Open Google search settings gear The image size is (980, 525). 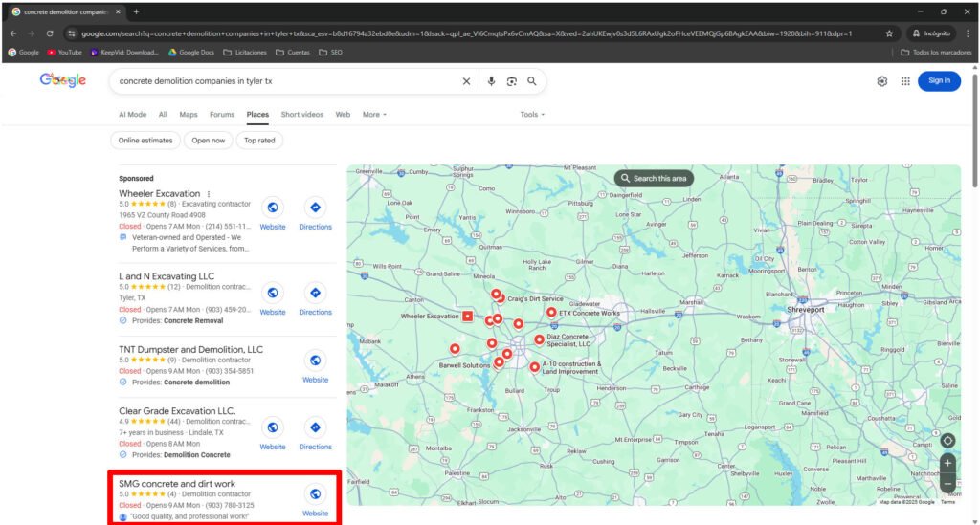click(881, 81)
